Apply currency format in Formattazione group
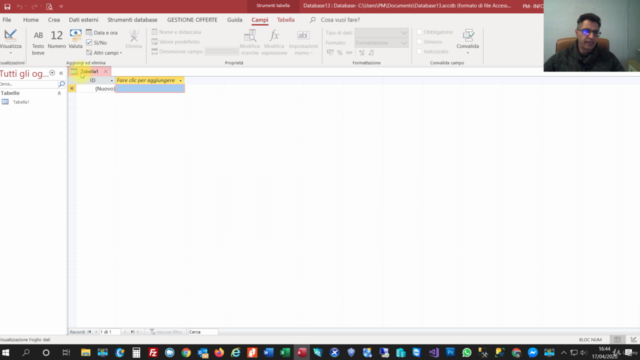The image size is (640, 360). 330,53
